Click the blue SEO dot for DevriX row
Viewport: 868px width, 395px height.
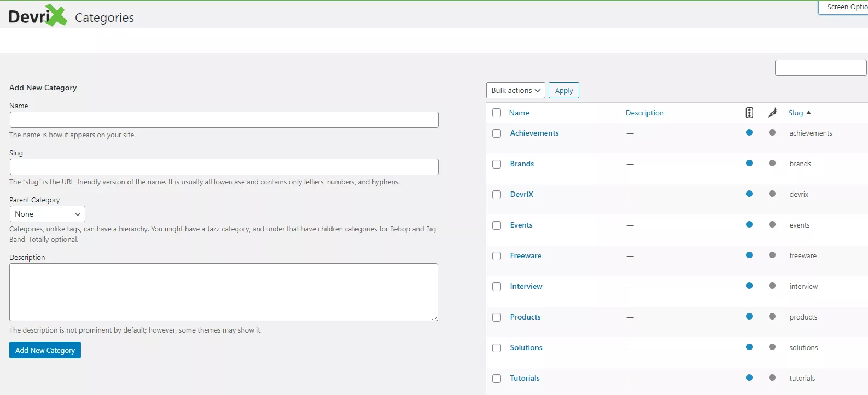(749, 194)
